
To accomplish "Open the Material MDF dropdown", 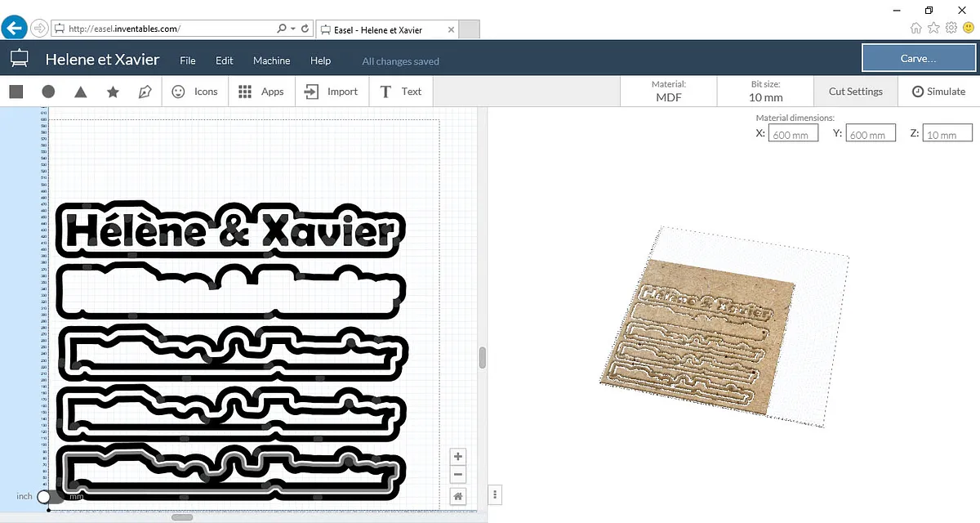I will tap(668, 92).
